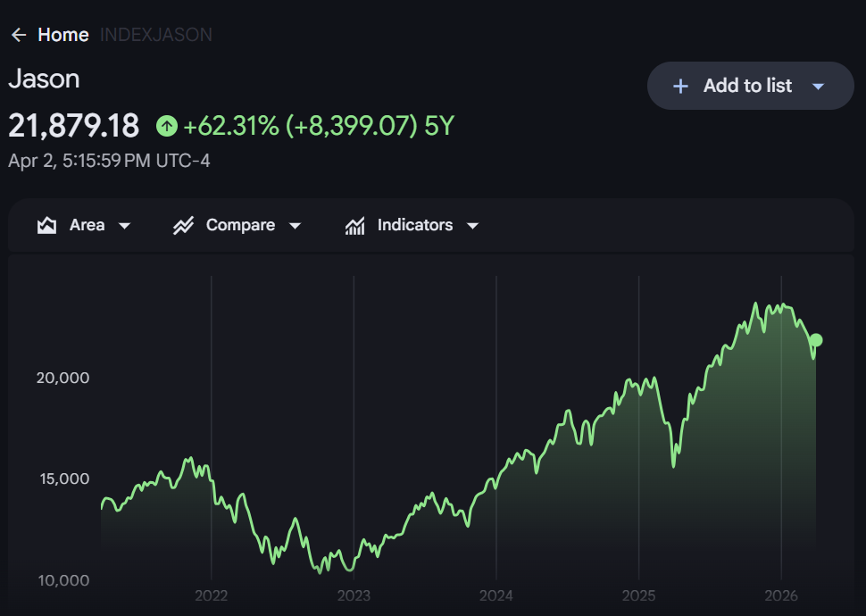Go to the Home link
866x616 pixels.
pyautogui.click(x=62, y=35)
